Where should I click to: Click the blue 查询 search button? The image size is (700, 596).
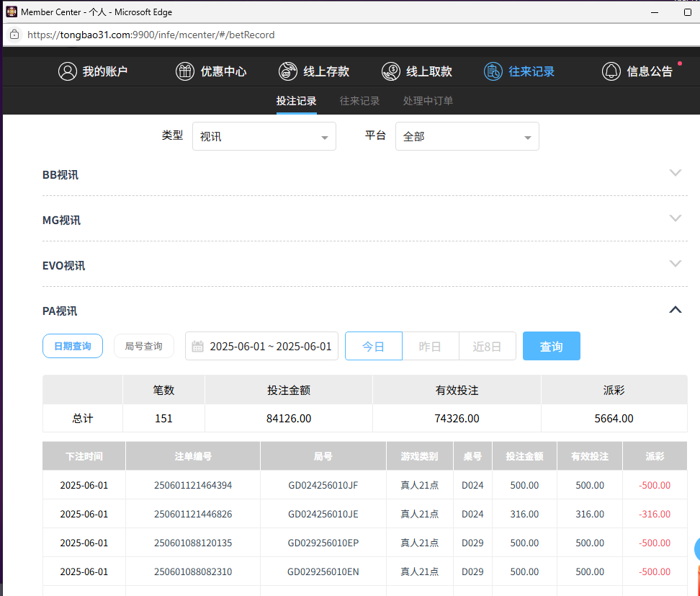click(551, 347)
